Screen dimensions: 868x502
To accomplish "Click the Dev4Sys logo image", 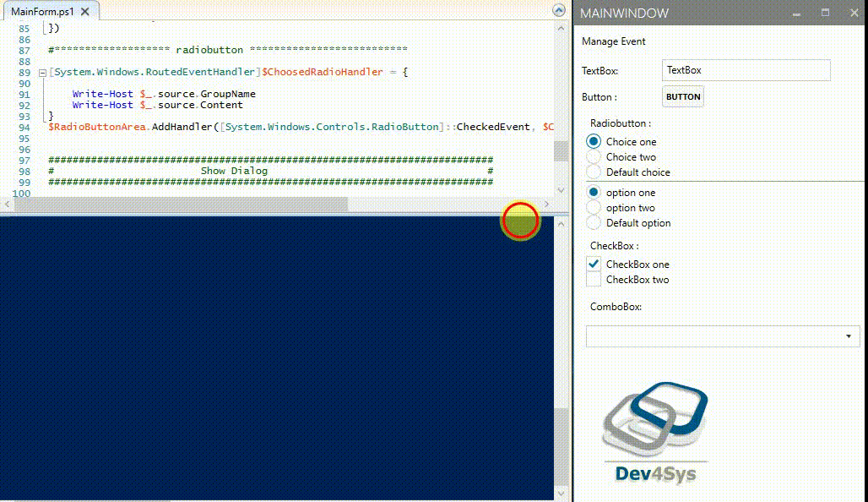I will 655,427.
